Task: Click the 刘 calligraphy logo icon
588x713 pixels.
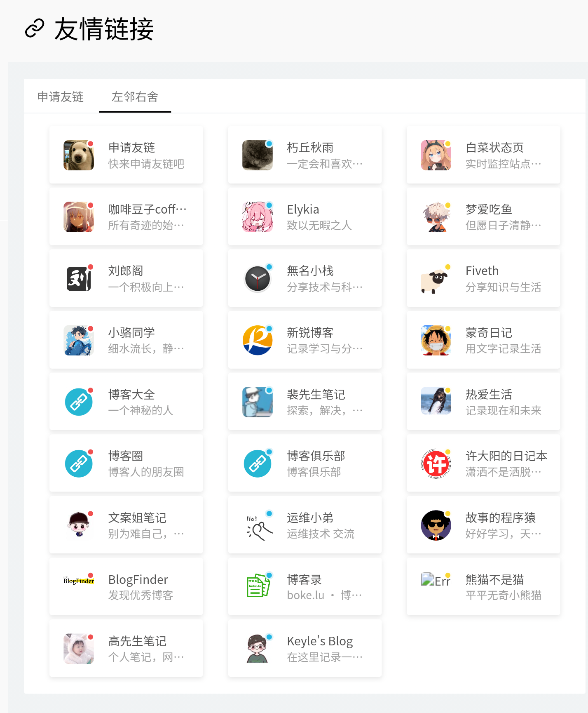Action: [79, 279]
